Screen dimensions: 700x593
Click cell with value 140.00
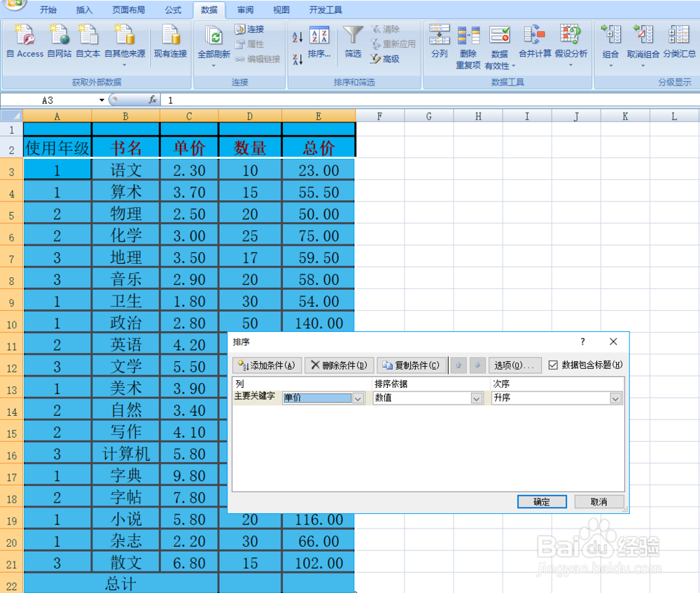pyautogui.click(x=318, y=323)
